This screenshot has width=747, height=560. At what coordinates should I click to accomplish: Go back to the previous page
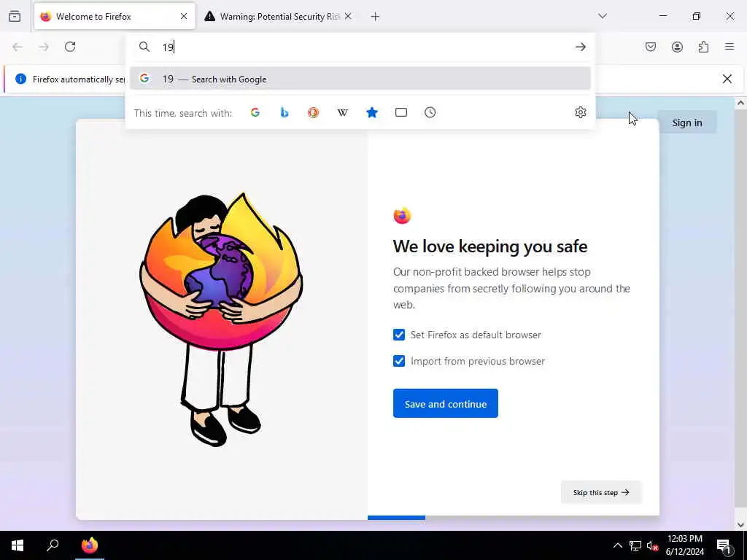coord(18,47)
